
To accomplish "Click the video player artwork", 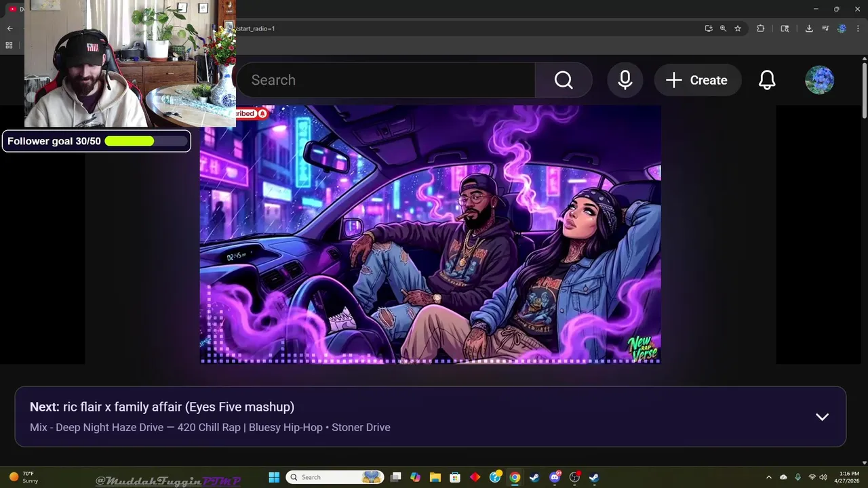I will (431, 235).
